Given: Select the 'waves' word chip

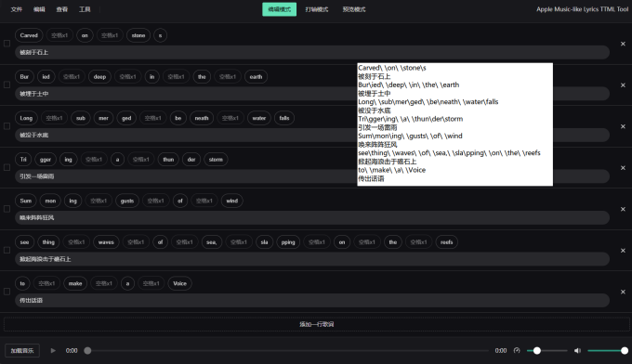Looking at the screenshot, I should [106, 242].
